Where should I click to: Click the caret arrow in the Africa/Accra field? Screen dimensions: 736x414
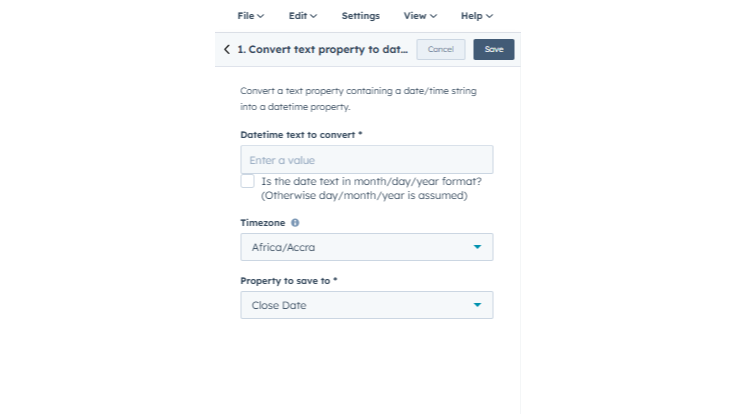pos(477,247)
